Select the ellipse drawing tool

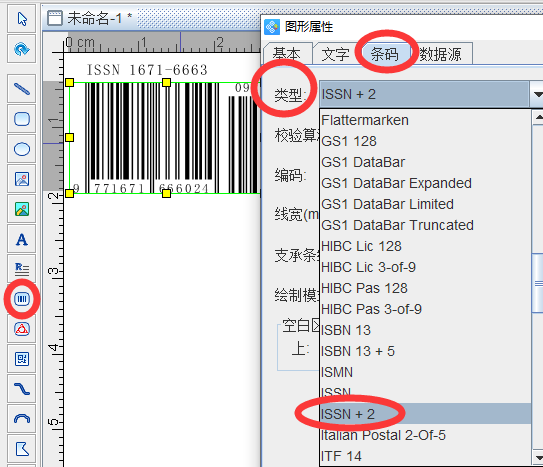[x=21, y=149]
